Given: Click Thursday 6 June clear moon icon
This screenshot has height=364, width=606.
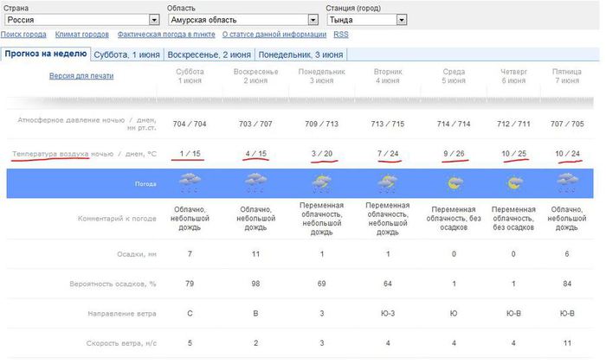Looking at the screenshot, I should (513, 183).
